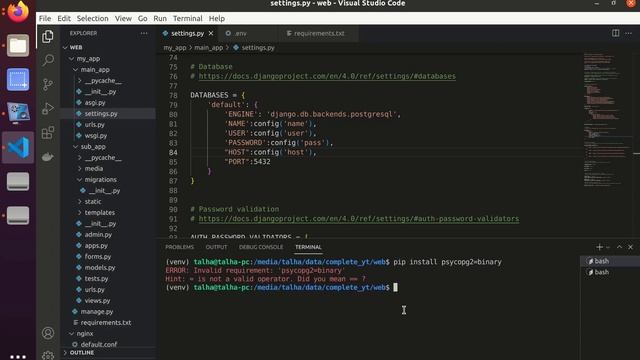Screen dimensions: 640x360
Task: Open the Accounts menu icon
Action: click(48, 333)
